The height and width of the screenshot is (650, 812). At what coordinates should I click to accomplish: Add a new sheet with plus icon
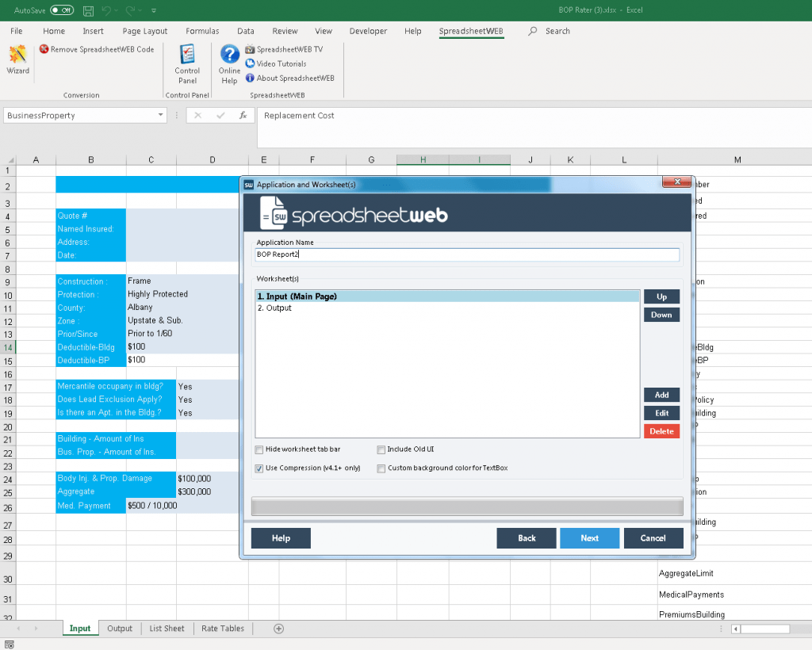point(278,629)
